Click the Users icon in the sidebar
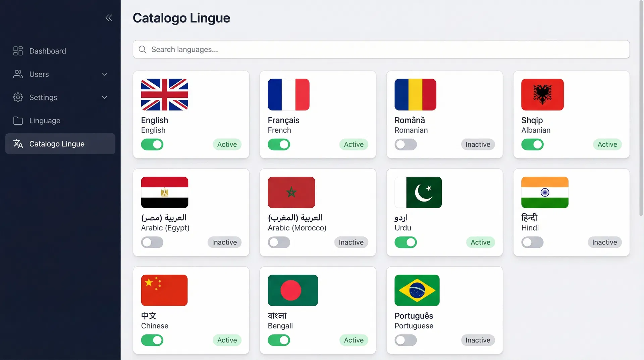The height and width of the screenshot is (360, 644). tap(17, 74)
